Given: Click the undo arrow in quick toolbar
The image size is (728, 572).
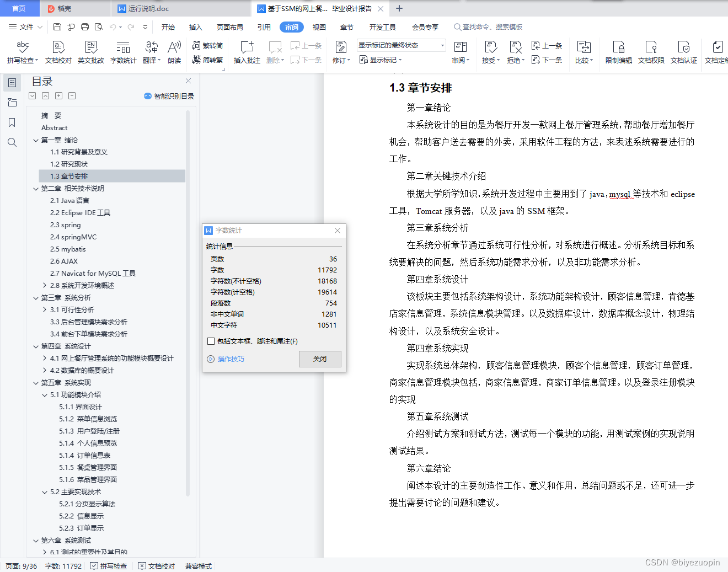Looking at the screenshot, I should pos(113,27).
